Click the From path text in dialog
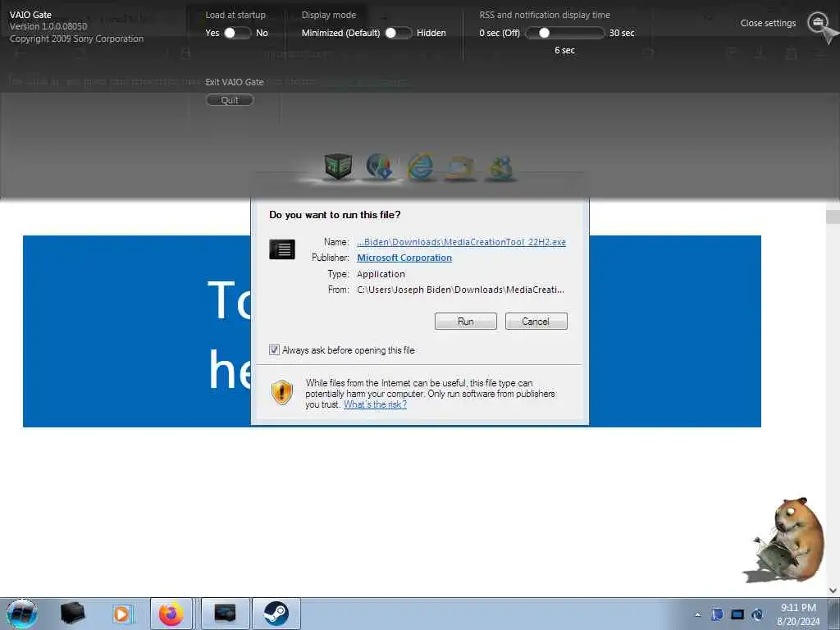 (460, 290)
